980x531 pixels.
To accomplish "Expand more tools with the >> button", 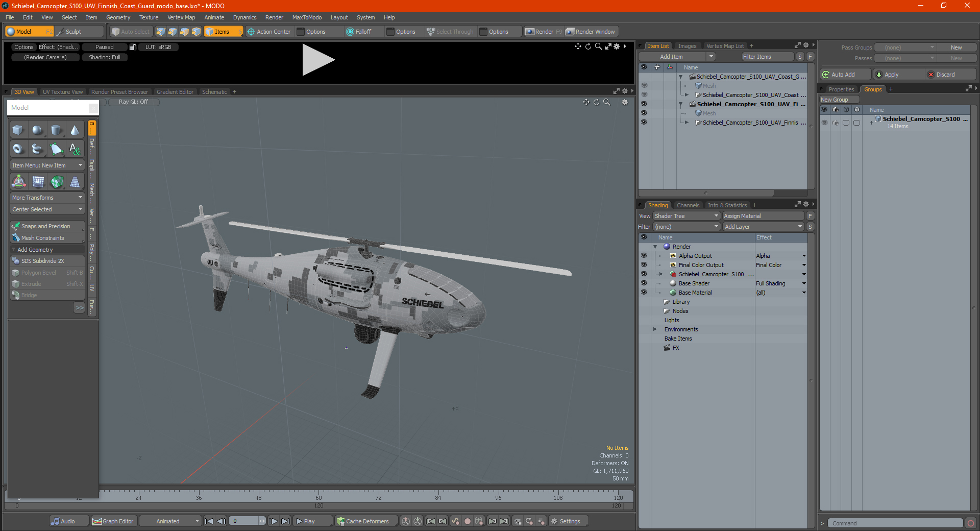I will click(x=79, y=307).
